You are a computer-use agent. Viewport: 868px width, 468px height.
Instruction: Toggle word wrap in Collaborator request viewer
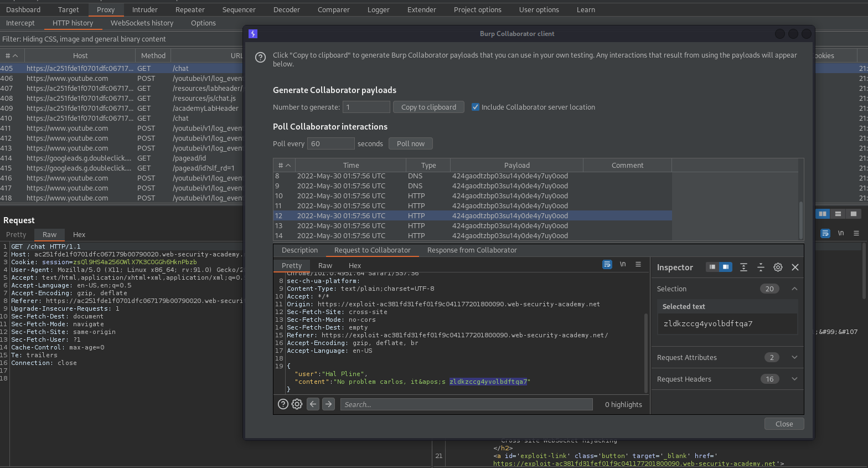tap(607, 265)
